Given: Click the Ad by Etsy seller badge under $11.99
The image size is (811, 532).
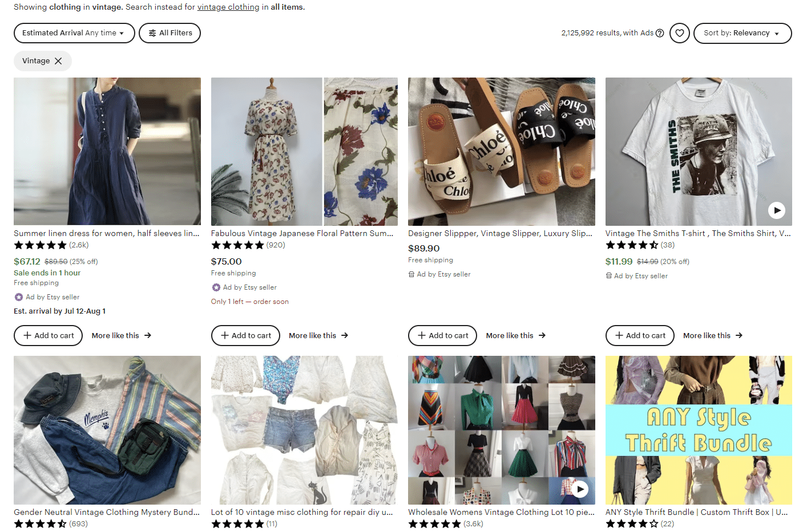Looking at the screenshot, I should (x=637, y=276).
